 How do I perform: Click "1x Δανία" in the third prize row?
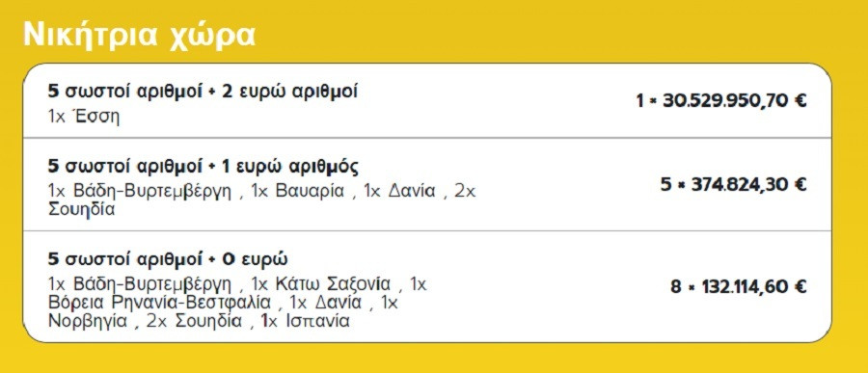(x=326, y=303)
